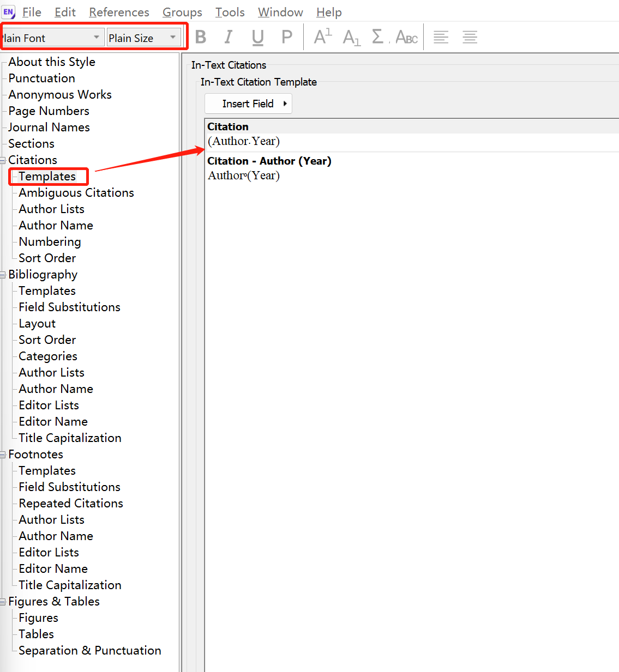Screen dimensions: 619x672
Task: Select Editor Lists under Bibliography
Action: pos(49,405)
